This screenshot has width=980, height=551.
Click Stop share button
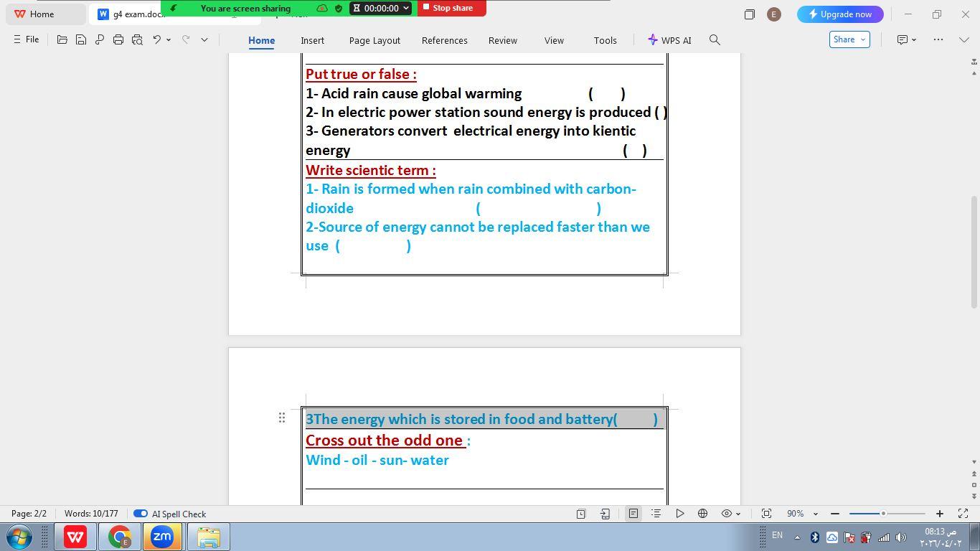point(452,8)
